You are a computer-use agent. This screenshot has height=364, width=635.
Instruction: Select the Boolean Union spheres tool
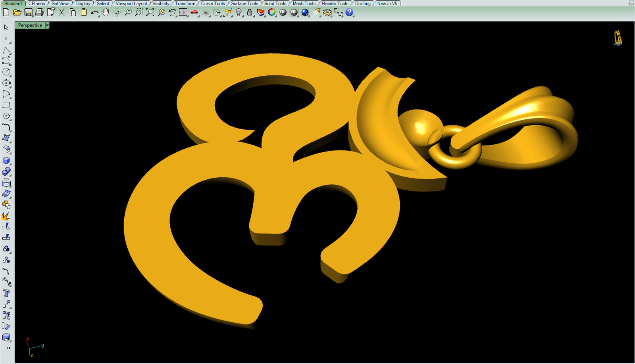(x=6, y=171)
